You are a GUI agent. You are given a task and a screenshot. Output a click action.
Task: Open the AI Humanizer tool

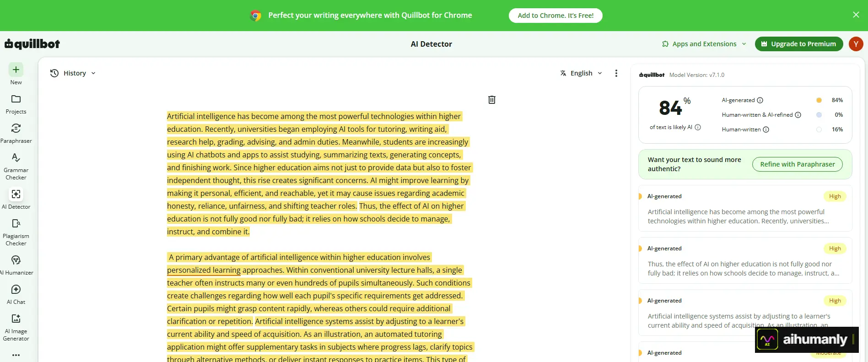click(16, 265)
